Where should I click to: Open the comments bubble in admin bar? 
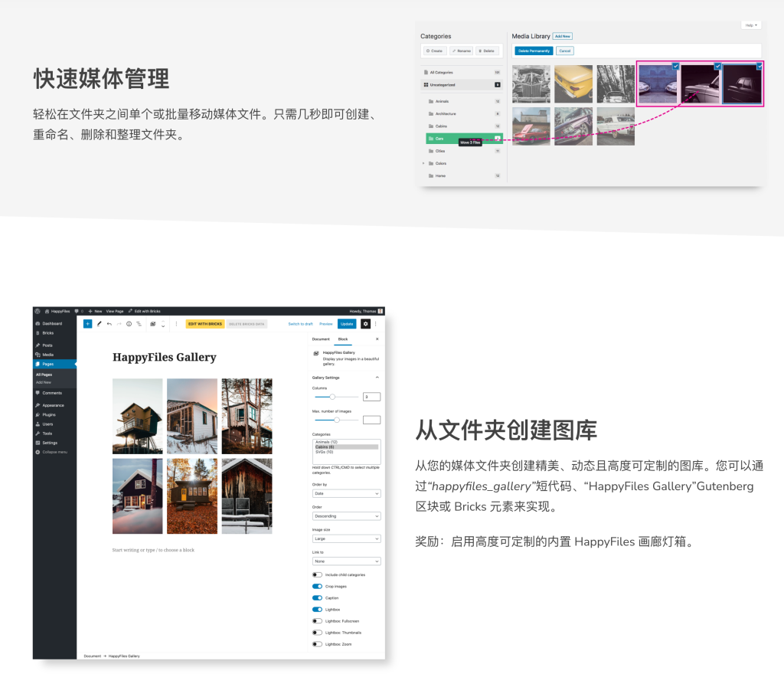tap(77, 311)
